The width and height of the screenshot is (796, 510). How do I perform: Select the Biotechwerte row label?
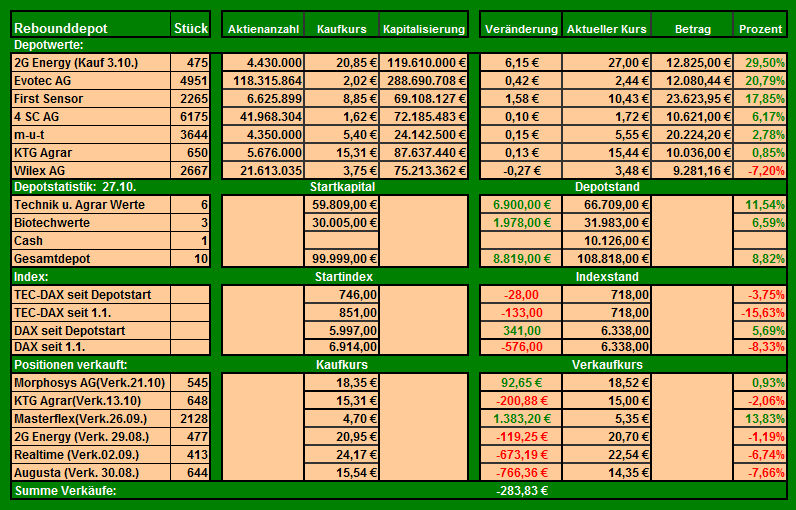coord(90,222)
